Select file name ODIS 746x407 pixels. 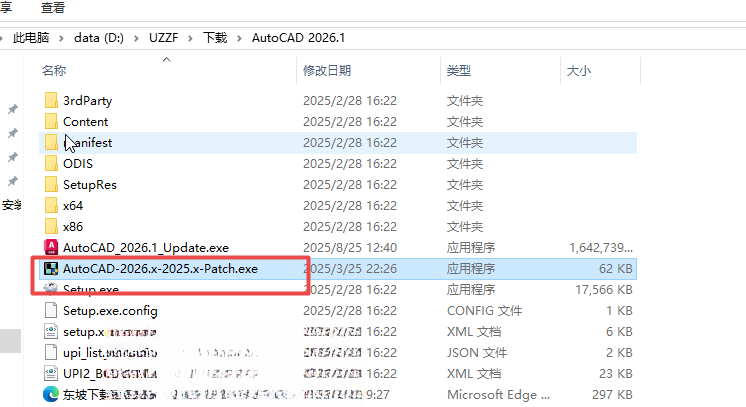78,163
